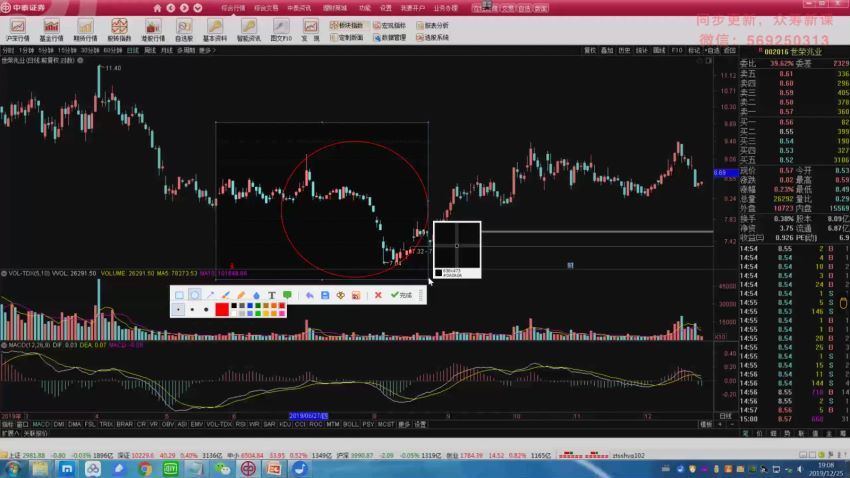This screenshot has height=478, width=850.
Task: Select RSI indicator tab
Action: tap(240, 424)
